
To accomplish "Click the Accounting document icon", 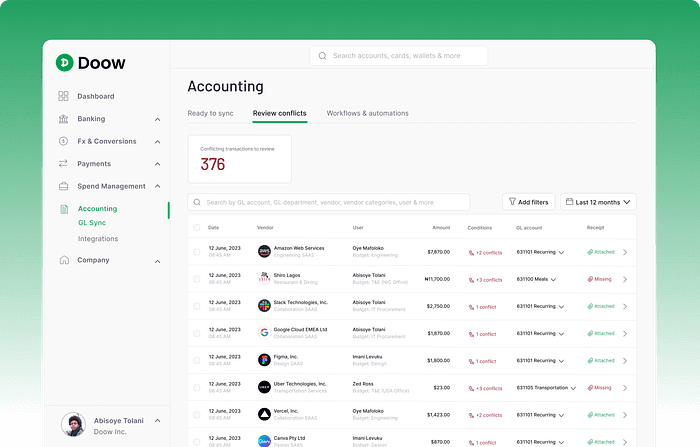I will click(64, 209).
